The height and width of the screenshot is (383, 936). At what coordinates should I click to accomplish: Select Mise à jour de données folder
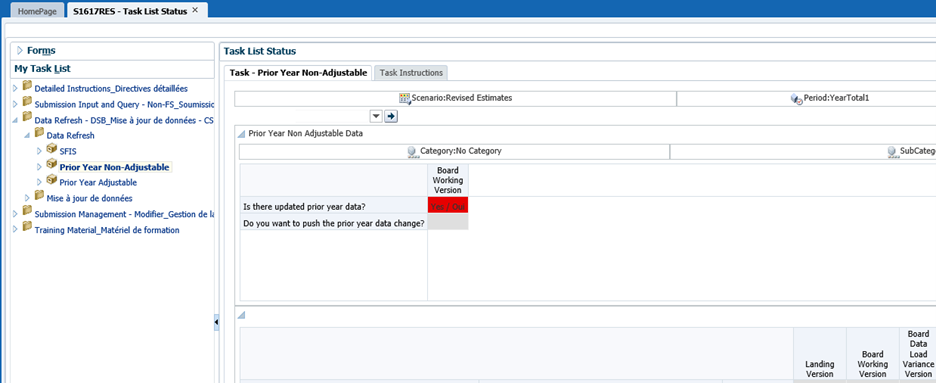pos(90,198)
